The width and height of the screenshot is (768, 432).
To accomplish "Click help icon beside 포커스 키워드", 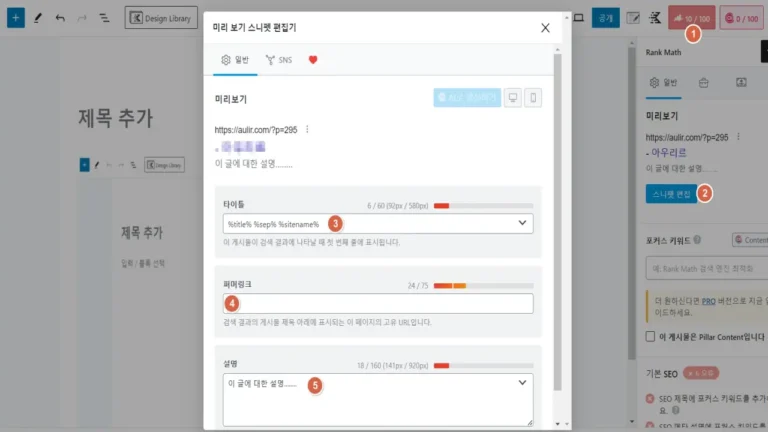I will pyautogui.click(x=697, y=240).
